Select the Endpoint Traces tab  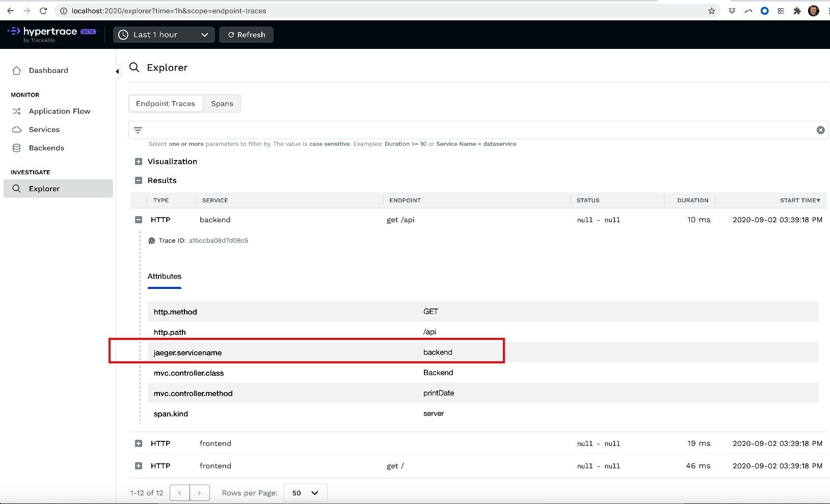pos(166,103)
